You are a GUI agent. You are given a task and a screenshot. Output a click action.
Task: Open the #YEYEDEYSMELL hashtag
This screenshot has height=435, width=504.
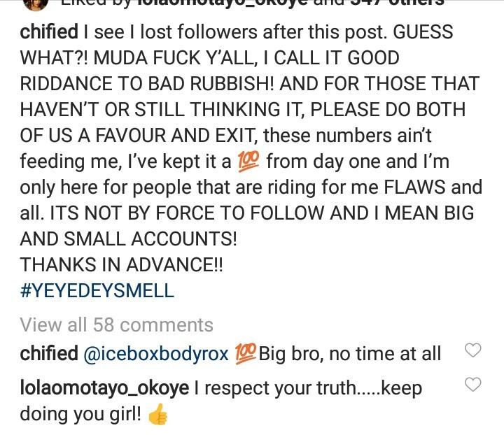(97, 290)
